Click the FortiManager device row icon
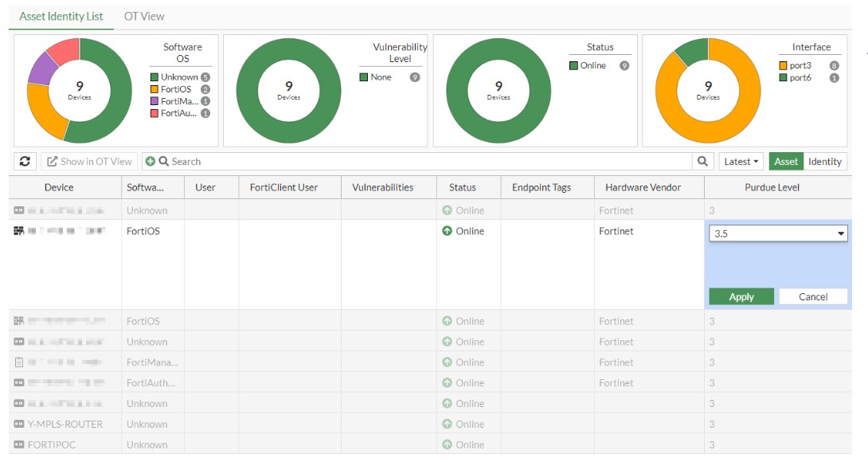The width and height of the screenshot is (868, 462). click(x=19, y=362)
